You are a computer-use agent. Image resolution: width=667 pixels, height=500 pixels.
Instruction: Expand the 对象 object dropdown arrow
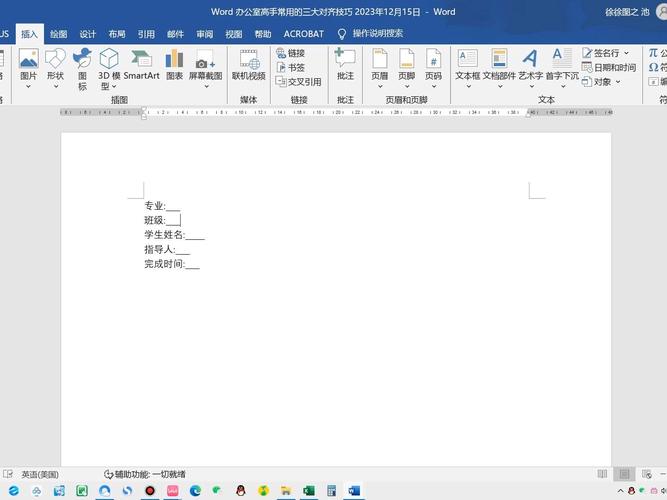pos(618,82)
